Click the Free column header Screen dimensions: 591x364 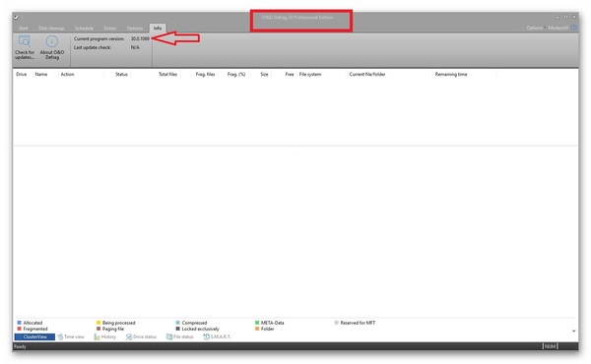click(289, 74)
